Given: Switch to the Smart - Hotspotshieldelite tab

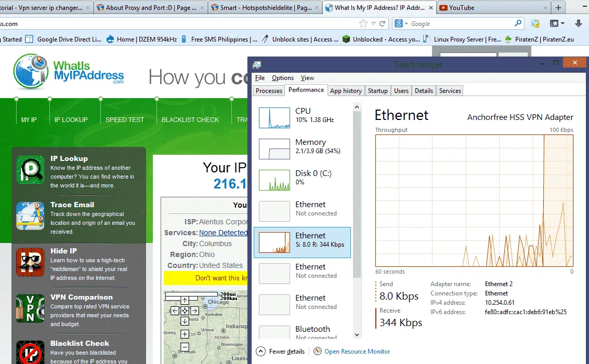Looking at the screenshot, I should [265, 7].
